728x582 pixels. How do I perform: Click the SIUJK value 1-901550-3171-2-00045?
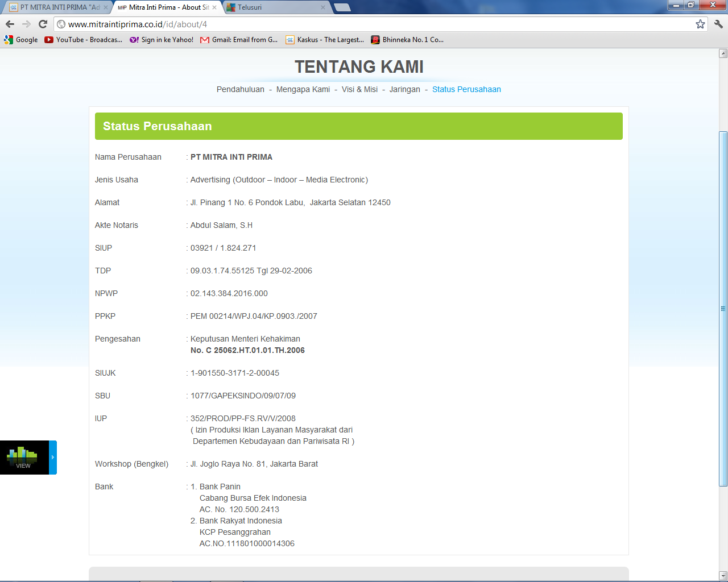[235, 373]
